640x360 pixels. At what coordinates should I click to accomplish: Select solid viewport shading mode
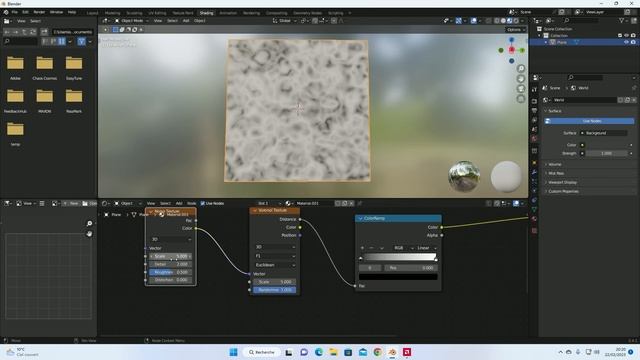pyautogui.click(x=503, y=21)
